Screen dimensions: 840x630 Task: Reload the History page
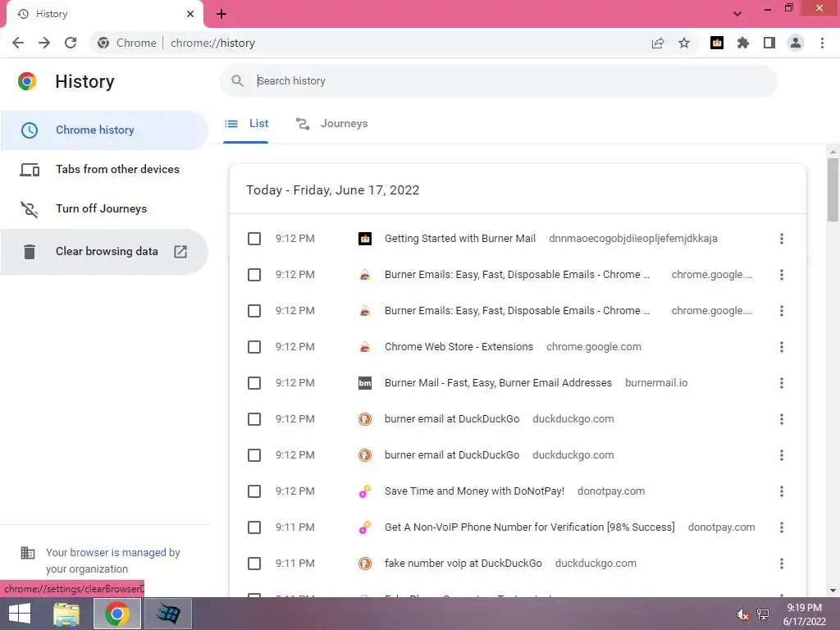(x=71, y=43)
